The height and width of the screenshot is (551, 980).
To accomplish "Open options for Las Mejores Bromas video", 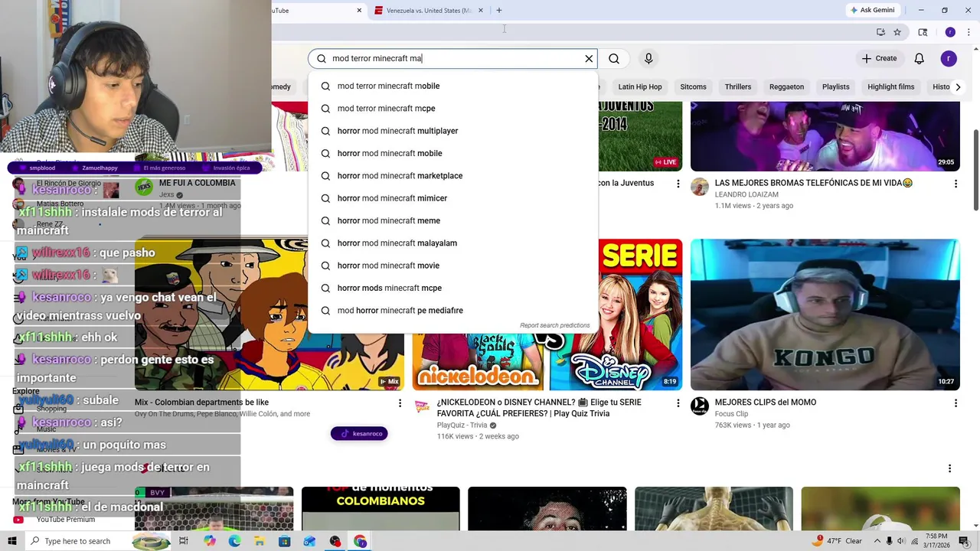I will [x=955, y=184].
